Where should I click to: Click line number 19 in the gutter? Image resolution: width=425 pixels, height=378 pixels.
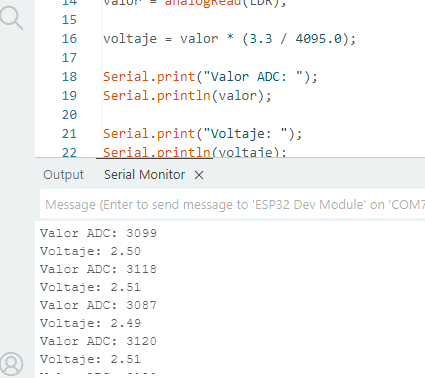tap(69, 96)
